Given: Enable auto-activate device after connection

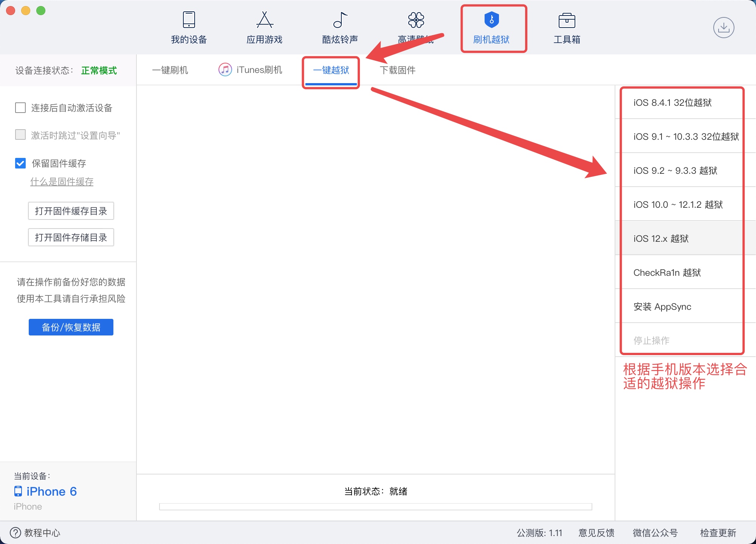Looking at the screenshot, I should click(20, 108).
